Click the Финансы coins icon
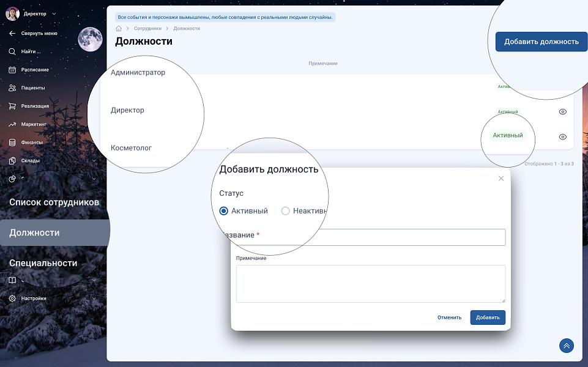 click(x=12, y=143)
